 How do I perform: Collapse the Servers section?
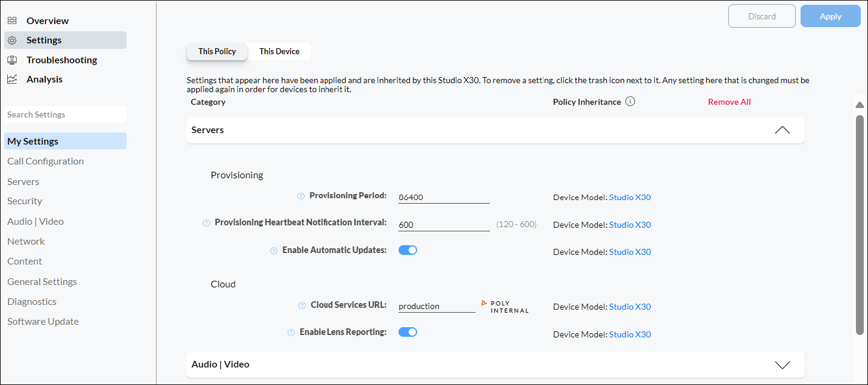pos(782,130)
